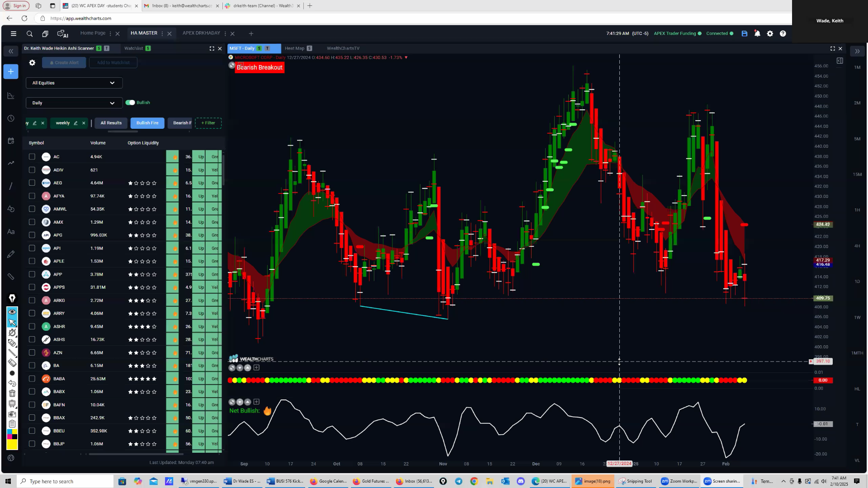The image size is (868, 488).
Task: Click the All Results filter button
Action: (x=111, y=123)
